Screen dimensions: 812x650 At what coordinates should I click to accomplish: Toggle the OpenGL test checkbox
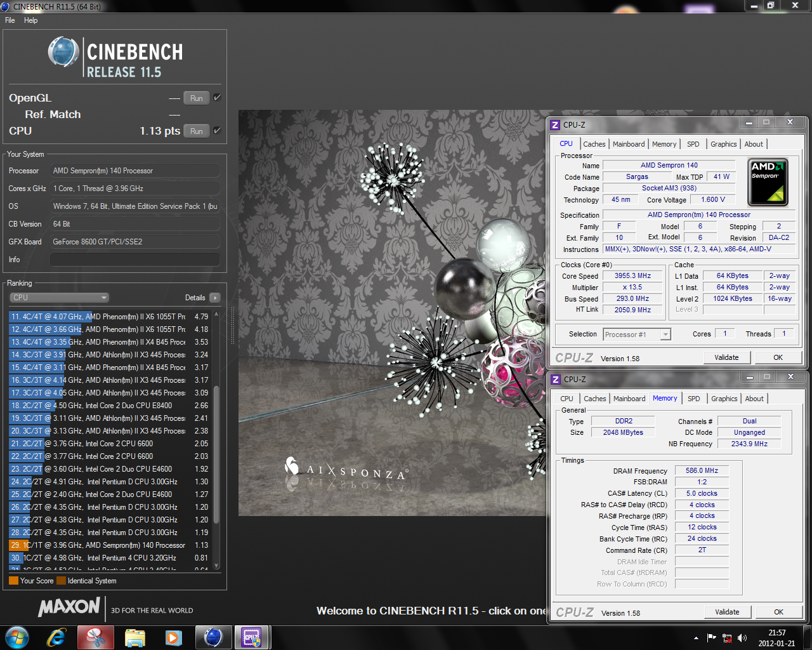coord(217,98)
